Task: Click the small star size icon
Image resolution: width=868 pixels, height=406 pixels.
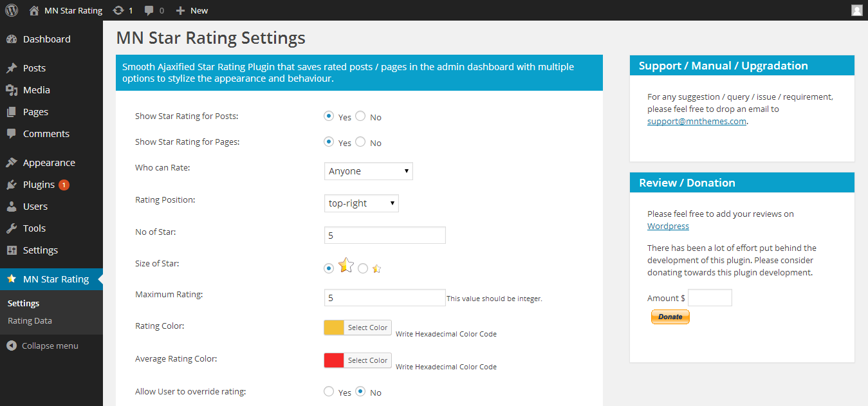Action: (377, 269)
